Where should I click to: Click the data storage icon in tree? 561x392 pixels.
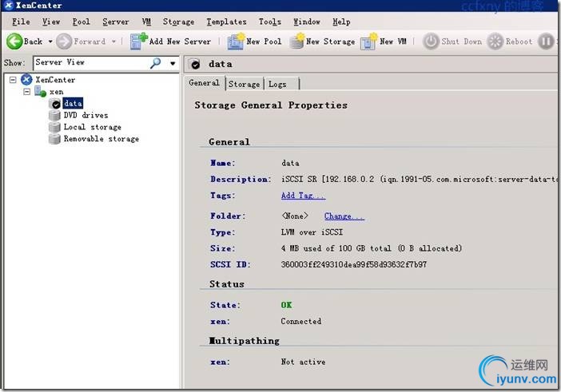(56, 104)
